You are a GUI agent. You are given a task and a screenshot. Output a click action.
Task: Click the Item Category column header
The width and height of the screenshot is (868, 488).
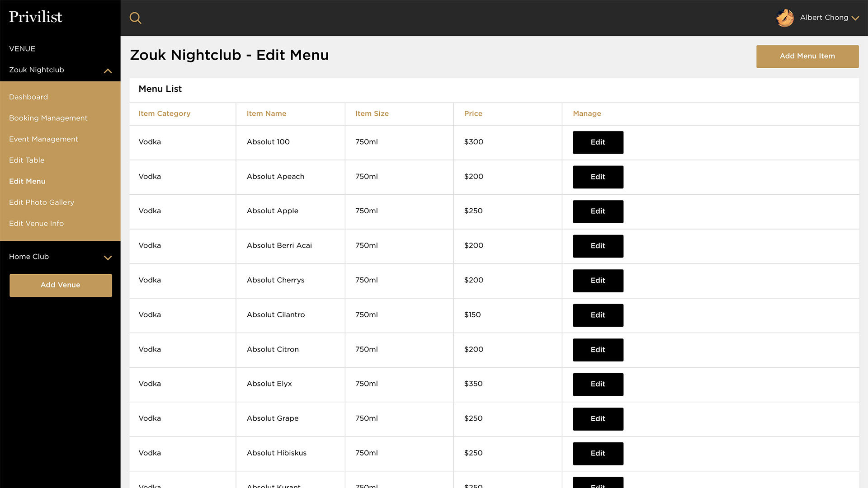[x=164, y=114]
